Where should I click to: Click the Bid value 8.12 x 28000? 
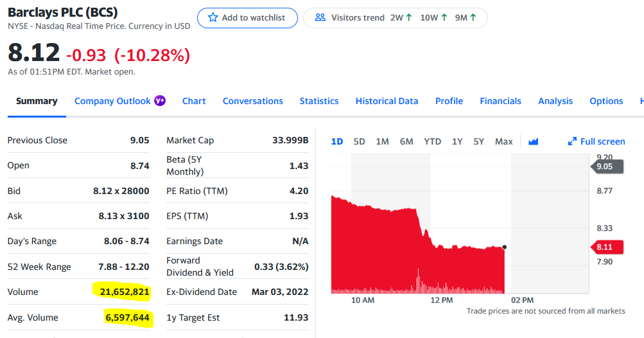[x=121, y=191]
